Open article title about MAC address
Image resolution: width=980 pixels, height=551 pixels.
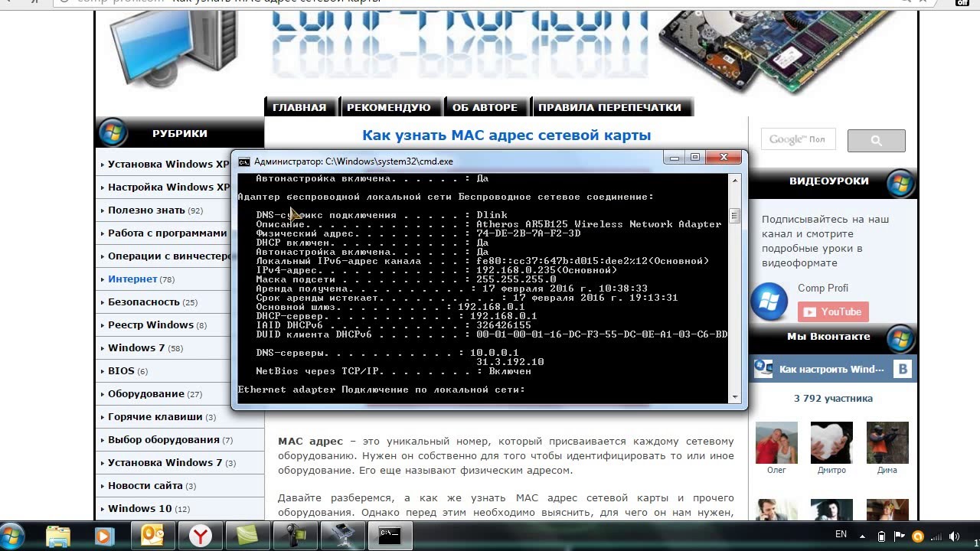(x=506, y=135)
